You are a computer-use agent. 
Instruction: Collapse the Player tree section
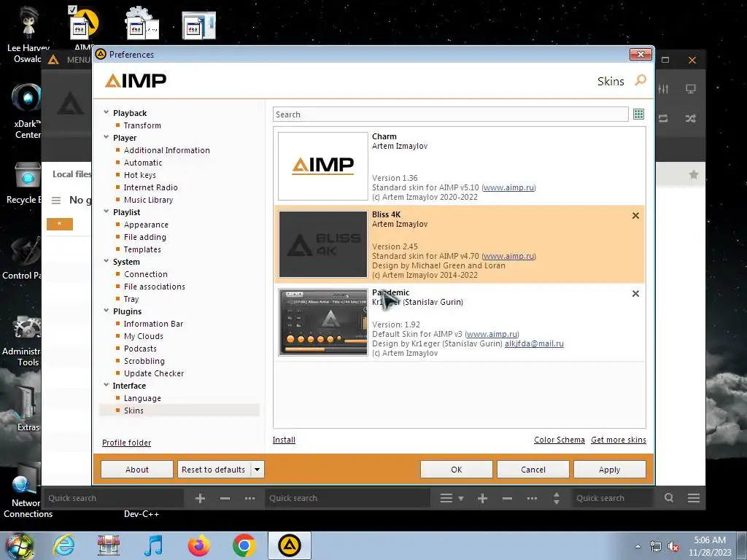click(107, 137)
